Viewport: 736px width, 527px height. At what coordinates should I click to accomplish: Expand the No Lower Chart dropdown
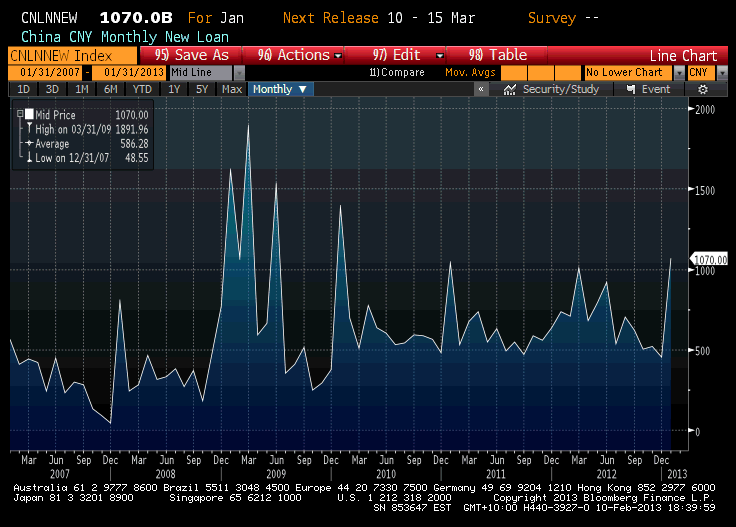tap(679, 72)
